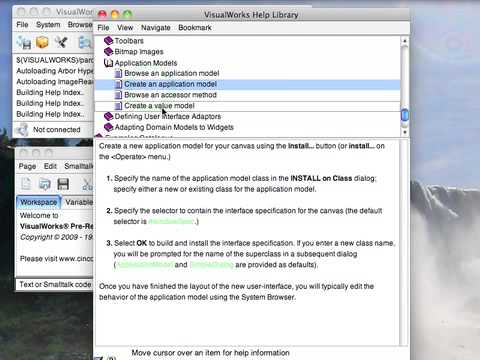Click page icon beside Create a value model

(x=118, y=106)
